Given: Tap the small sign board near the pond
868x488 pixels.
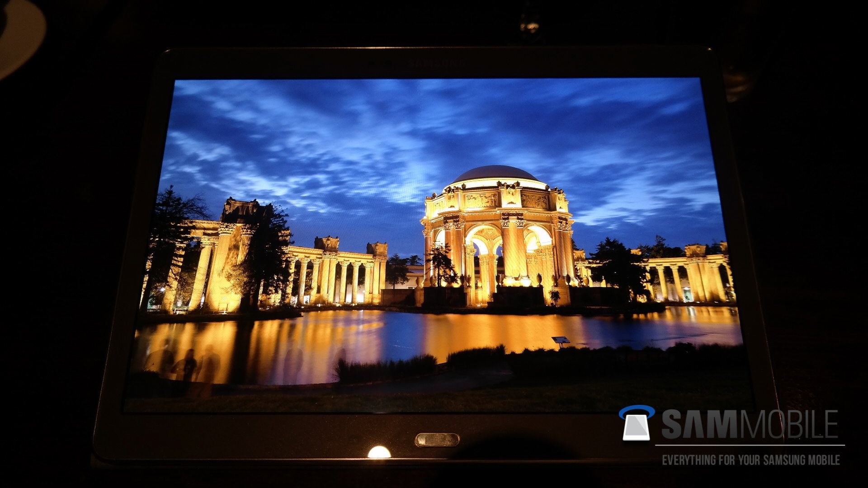Looking at the screenshot, I should 561,340.
